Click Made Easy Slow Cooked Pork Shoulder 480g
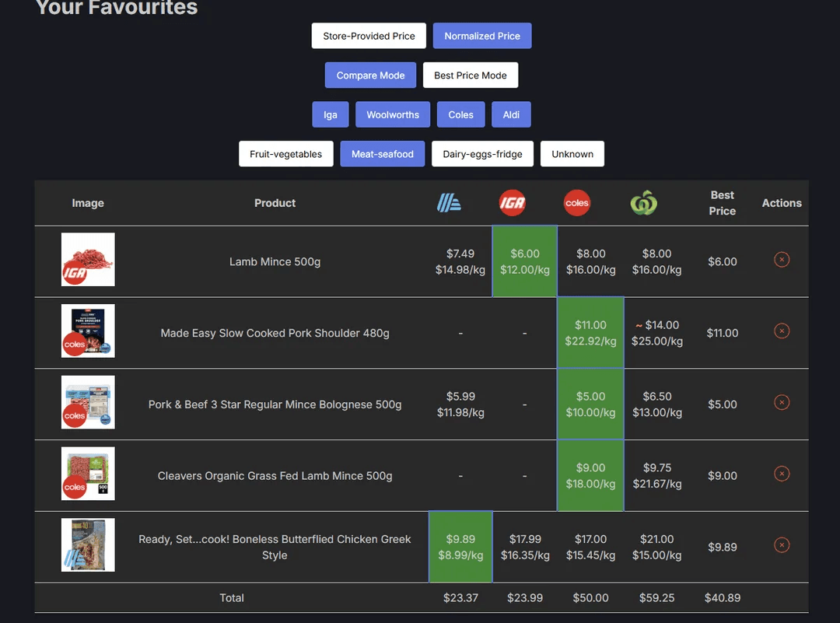This screenshot has height=623, width=840. (x=275, y=333)
